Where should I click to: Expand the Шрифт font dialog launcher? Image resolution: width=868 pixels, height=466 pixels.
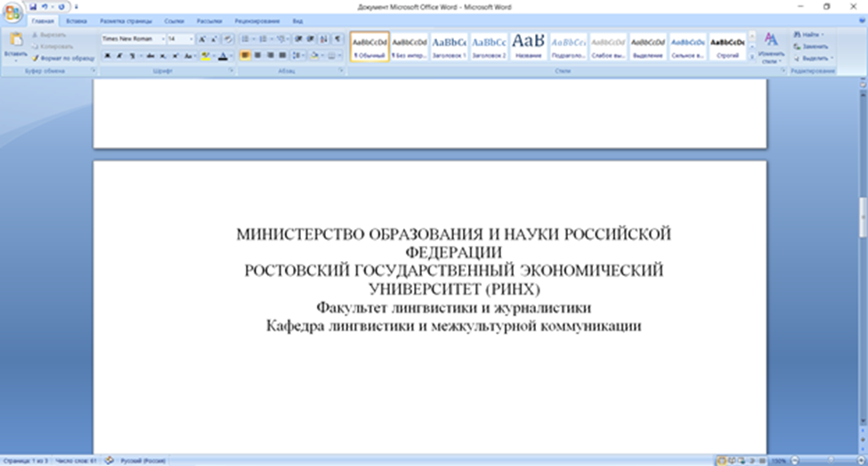pyautogui.click(x=231, y=71)
